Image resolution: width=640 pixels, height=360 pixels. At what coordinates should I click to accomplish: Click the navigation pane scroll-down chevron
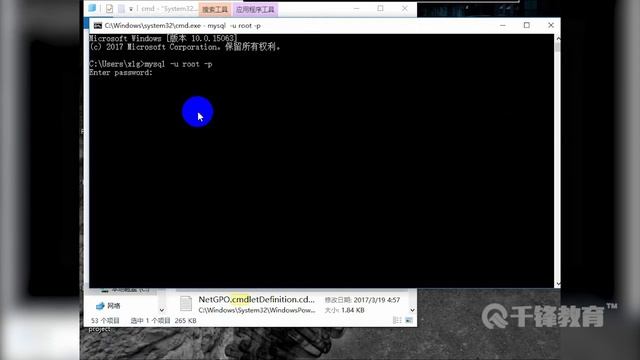(x=162, y=310)
